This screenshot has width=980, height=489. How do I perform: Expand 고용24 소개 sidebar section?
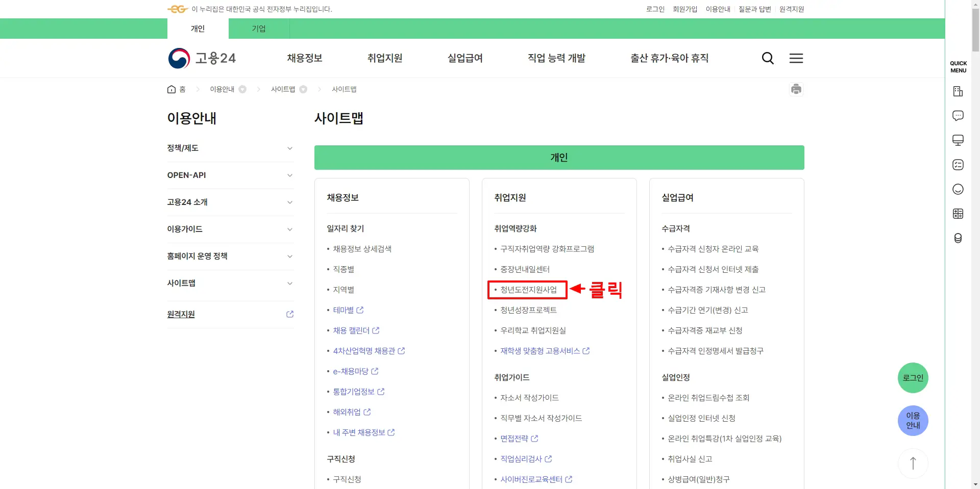[231, 202]
